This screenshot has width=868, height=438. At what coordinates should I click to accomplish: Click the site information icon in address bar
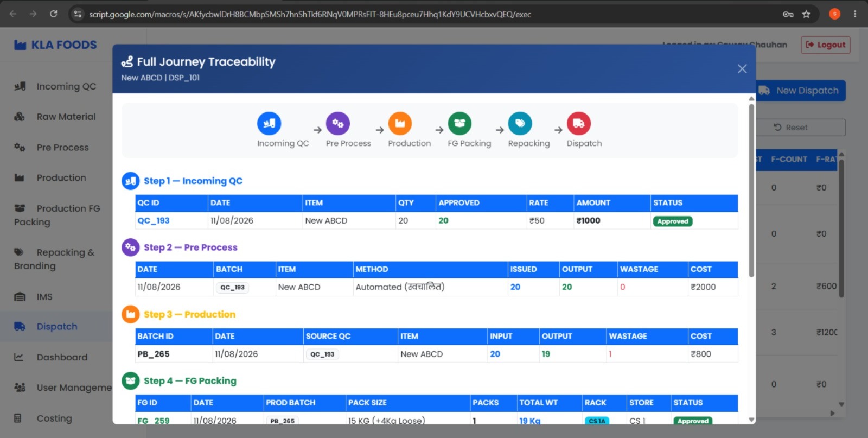click(78, 14)
